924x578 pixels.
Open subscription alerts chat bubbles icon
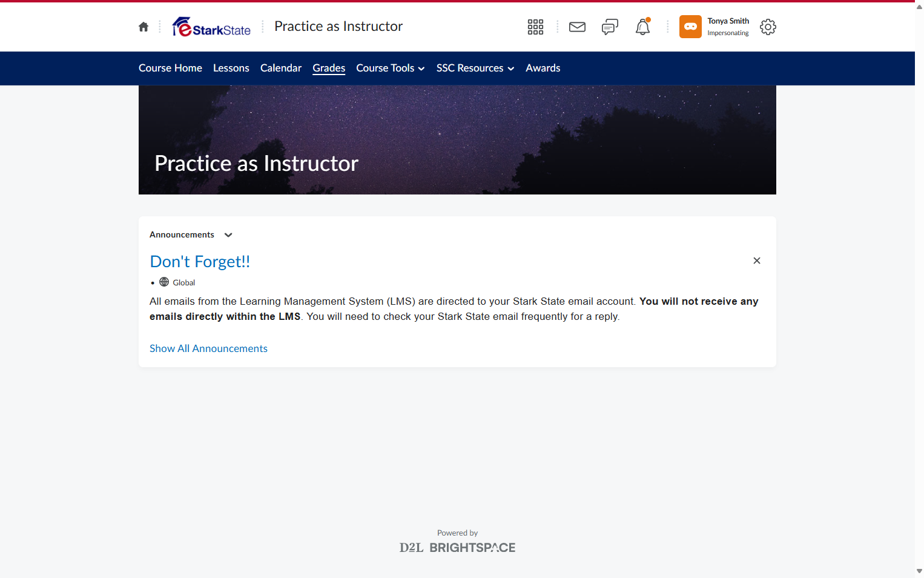pos(610,27)
